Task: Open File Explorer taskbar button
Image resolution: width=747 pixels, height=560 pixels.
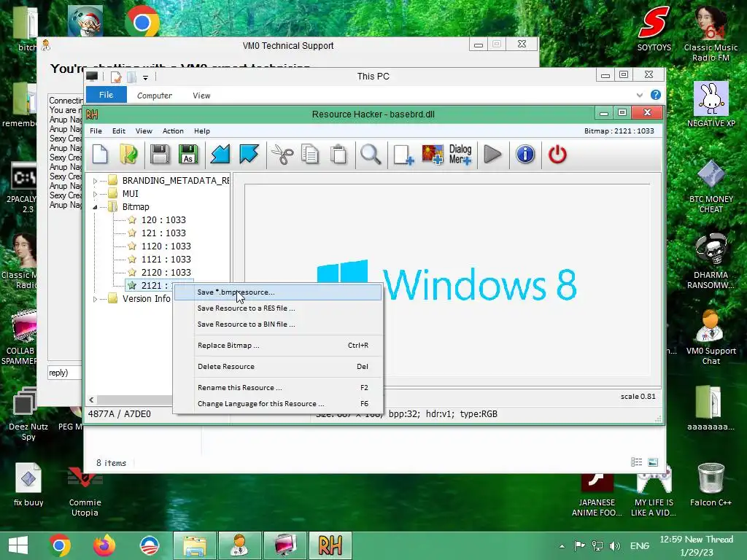Action: 195,545
